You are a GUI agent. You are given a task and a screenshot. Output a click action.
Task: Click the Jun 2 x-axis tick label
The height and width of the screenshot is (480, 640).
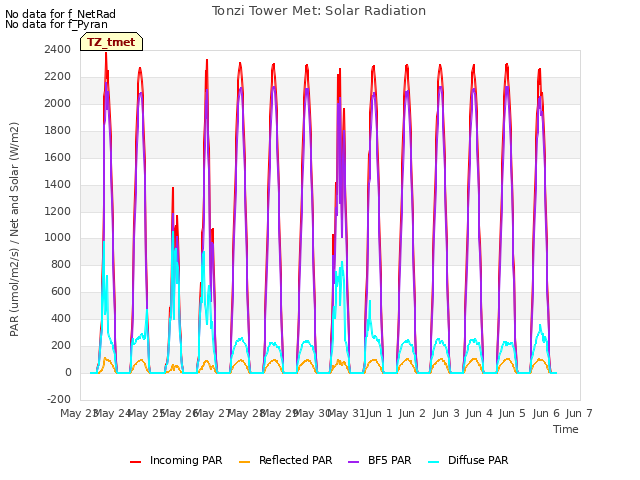pos(412,413)
